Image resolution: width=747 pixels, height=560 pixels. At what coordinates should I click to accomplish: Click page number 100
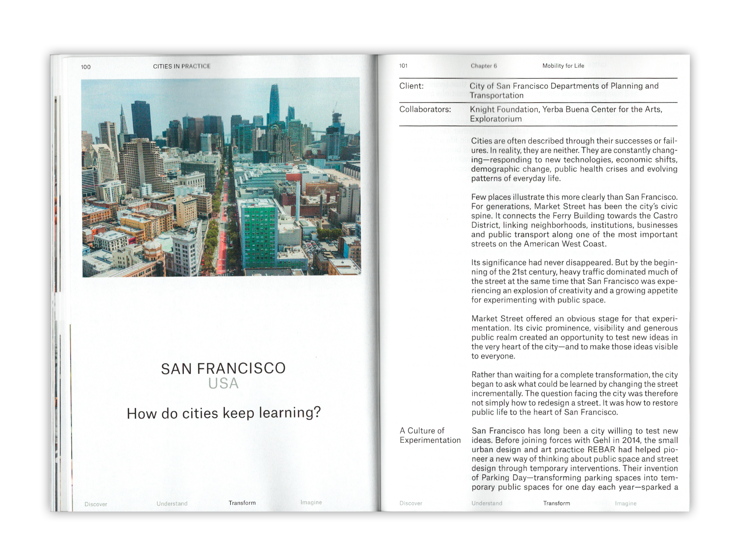(86, 67)
